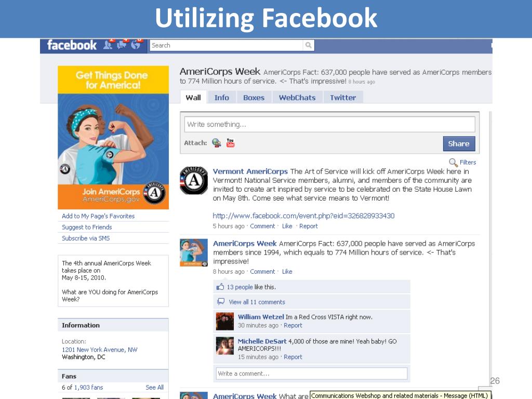The width and height of the screenshot is (532, 399).
Task: Open the Vermont AmeriCorps name link
Action: [x=250, y=171]
